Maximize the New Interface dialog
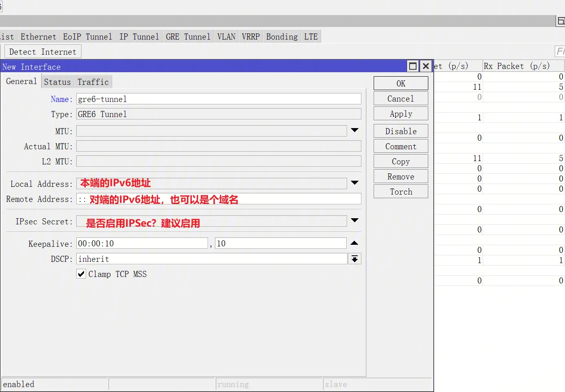 (413, 66)
